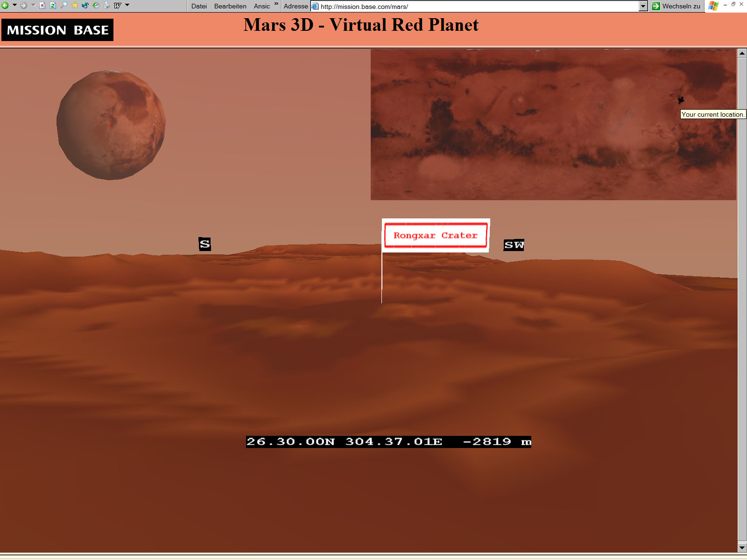Click the Windows flag logo
This screenshot has width=747, height=560.
[713, 6]
